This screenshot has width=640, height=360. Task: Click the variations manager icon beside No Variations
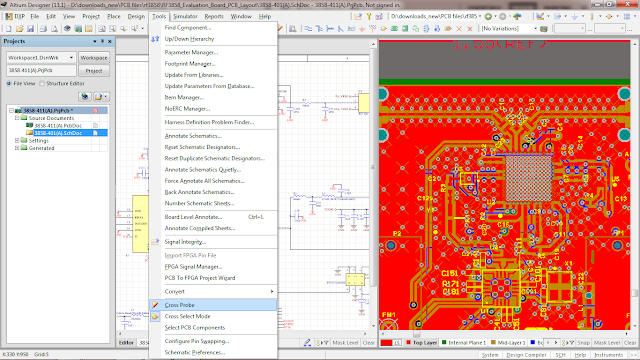544,29
